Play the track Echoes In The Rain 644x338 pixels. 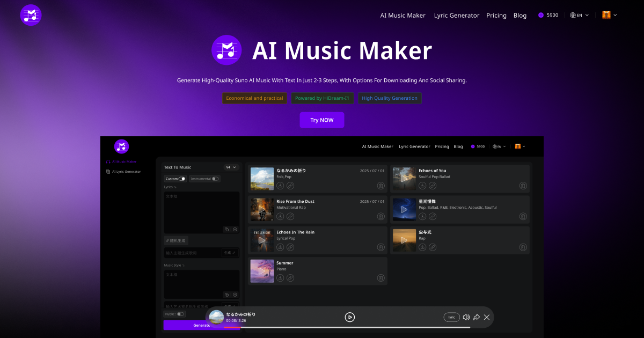tap(262, 240)
